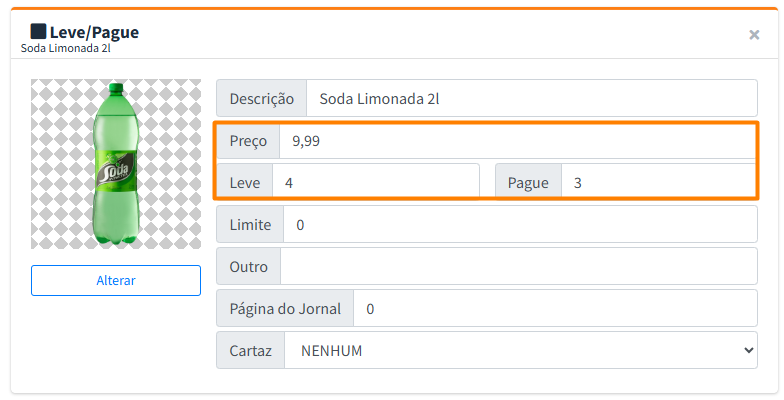Click the Limite label
The width and height of the screenshot is (784, 400).
pos(250,225)
